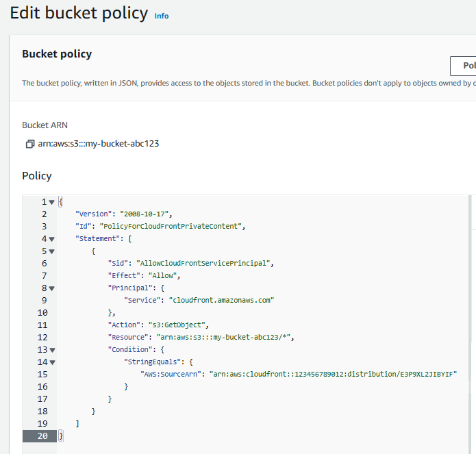476x454 pixels.
Task: Place cursor after closing brace on line 20
Action: (x=62, y=436)
